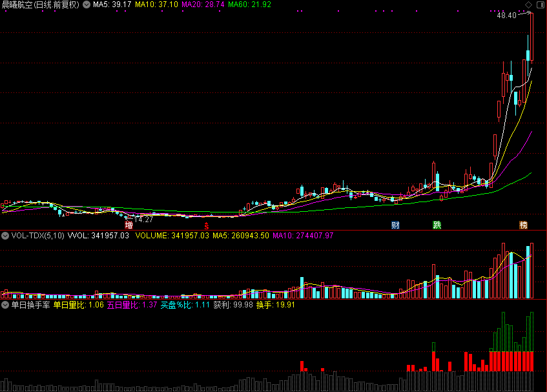
Task: Click the VVOL: 341957.03 value
Action: coord(98,236)
